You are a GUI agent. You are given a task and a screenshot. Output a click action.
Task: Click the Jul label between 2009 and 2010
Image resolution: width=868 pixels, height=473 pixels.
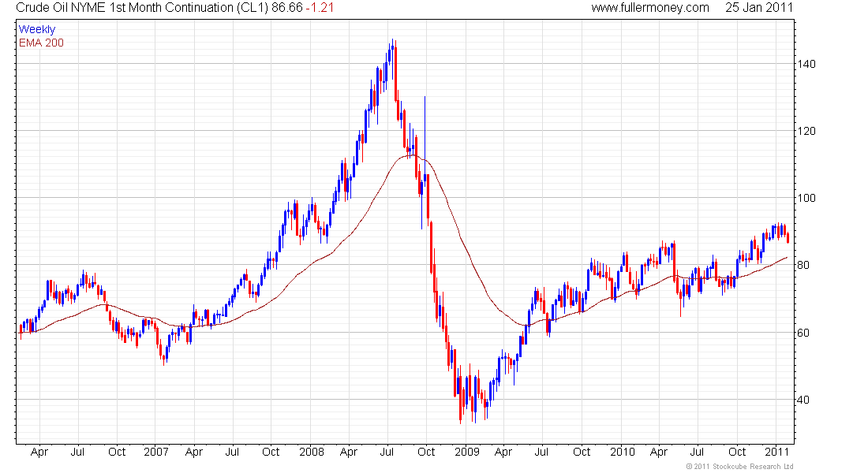(541, 452)
